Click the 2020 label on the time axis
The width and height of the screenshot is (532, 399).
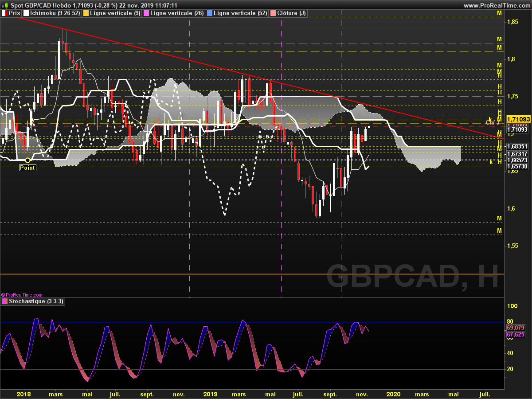tap(393, 394)
